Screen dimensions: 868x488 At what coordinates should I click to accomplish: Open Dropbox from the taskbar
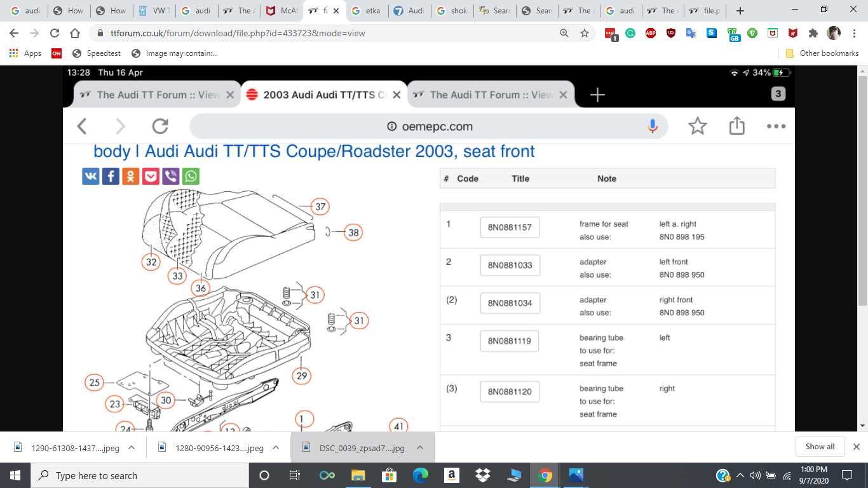(x=482, y=475)
